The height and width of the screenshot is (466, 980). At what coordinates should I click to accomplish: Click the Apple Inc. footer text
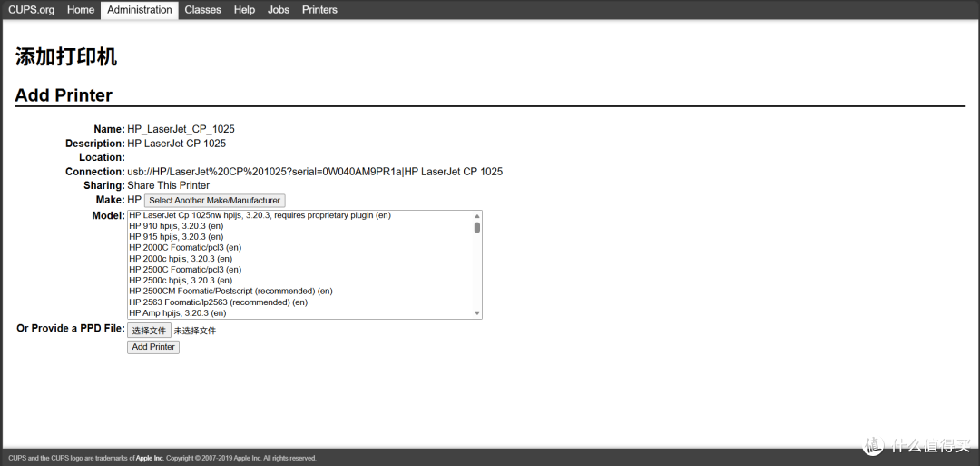click(150, 458)
